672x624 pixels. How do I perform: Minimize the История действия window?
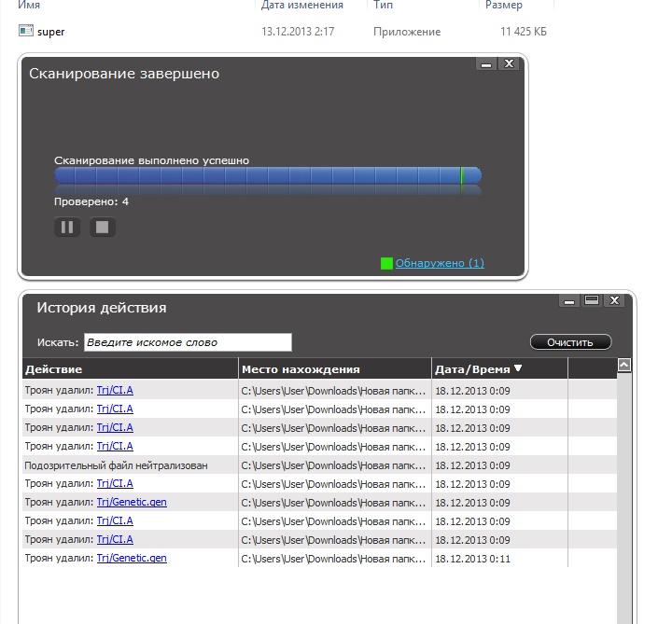tap(569, 301)
